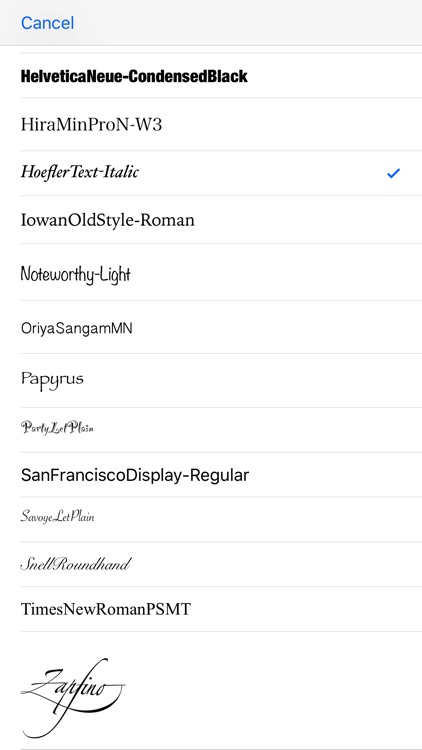Screen dimensions: 422x750
Task: Click empty space right of Noteworthy-Light
Action: [277, 273]
